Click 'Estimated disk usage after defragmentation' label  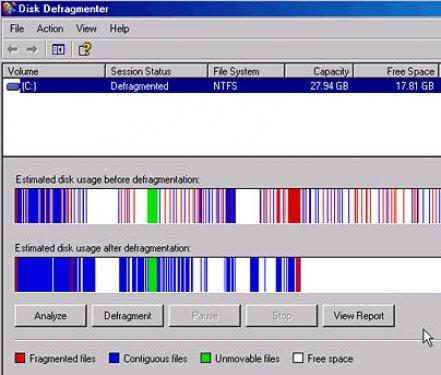[103, 248]
